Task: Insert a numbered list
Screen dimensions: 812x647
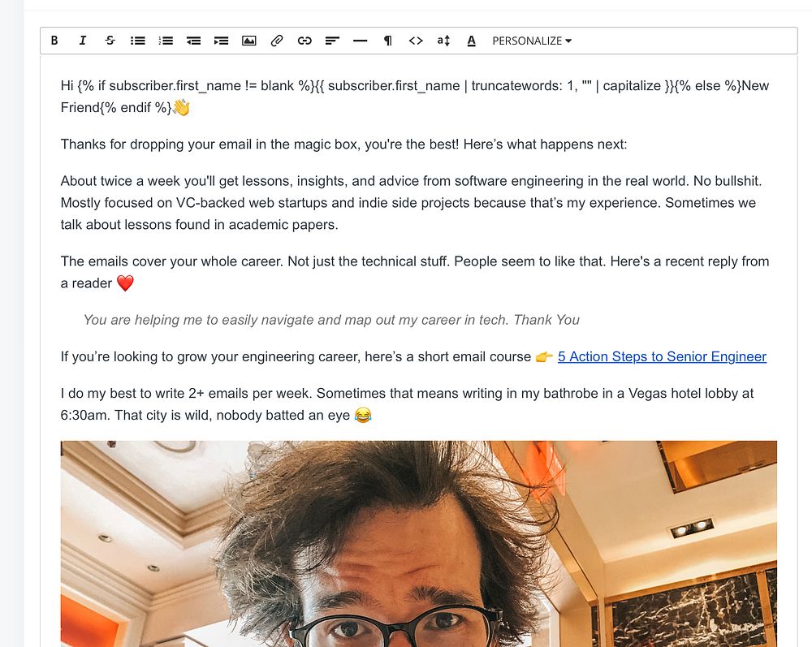Action: [x=166, y=41]
